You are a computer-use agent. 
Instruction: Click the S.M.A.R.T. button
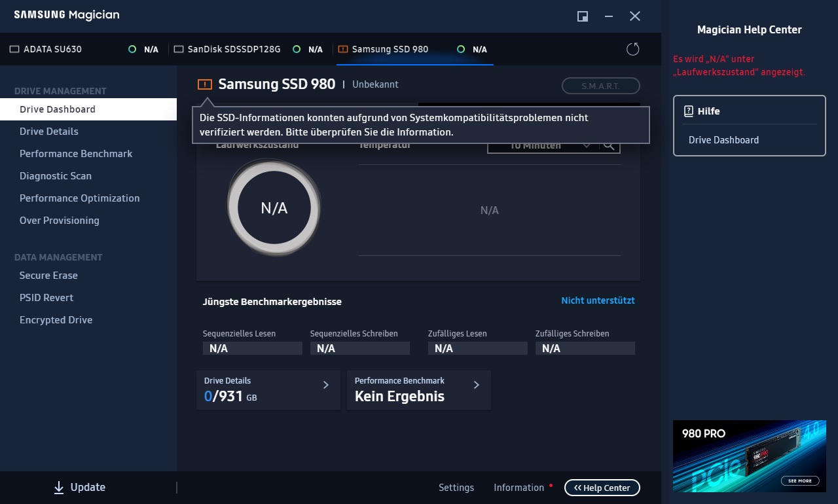pyautogui.click(x=600, y=86)
